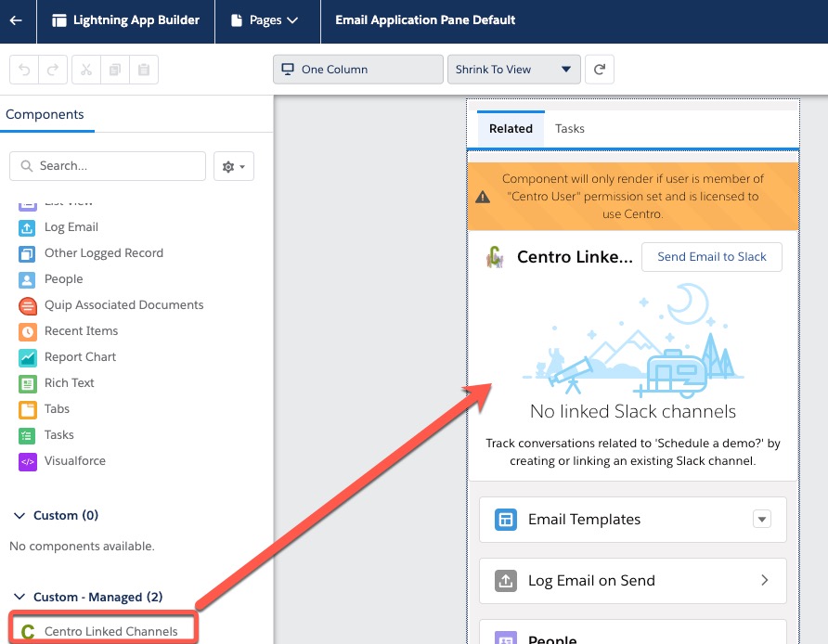Screen dimensions: 828x644
Task: Click the cut scissors icon
Action: click(x=86, y=70)
